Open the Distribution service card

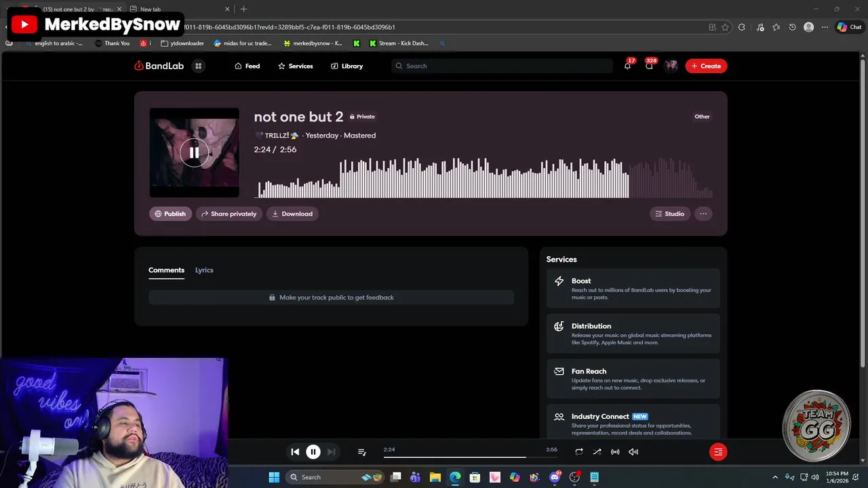(x=633, y=333)
